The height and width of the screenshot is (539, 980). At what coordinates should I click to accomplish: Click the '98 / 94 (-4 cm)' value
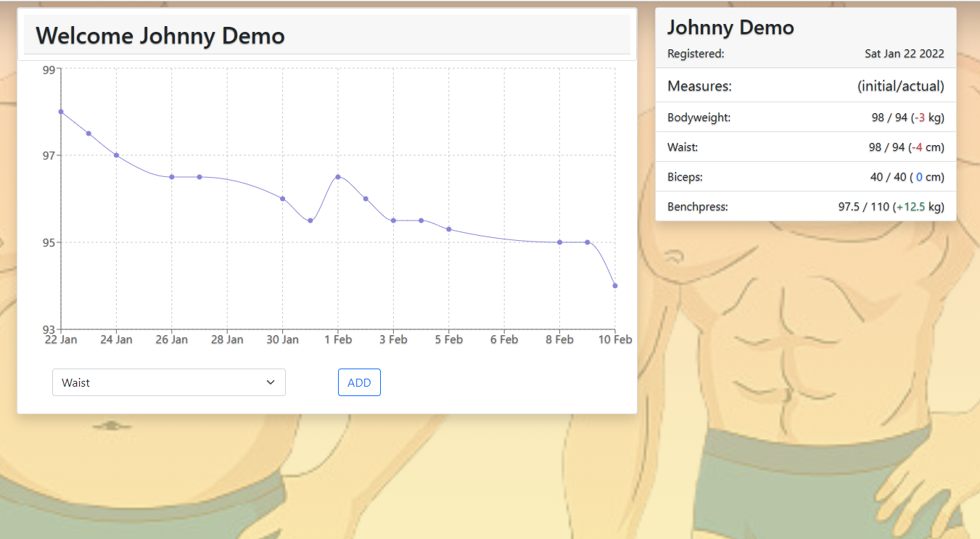point(907,147)
